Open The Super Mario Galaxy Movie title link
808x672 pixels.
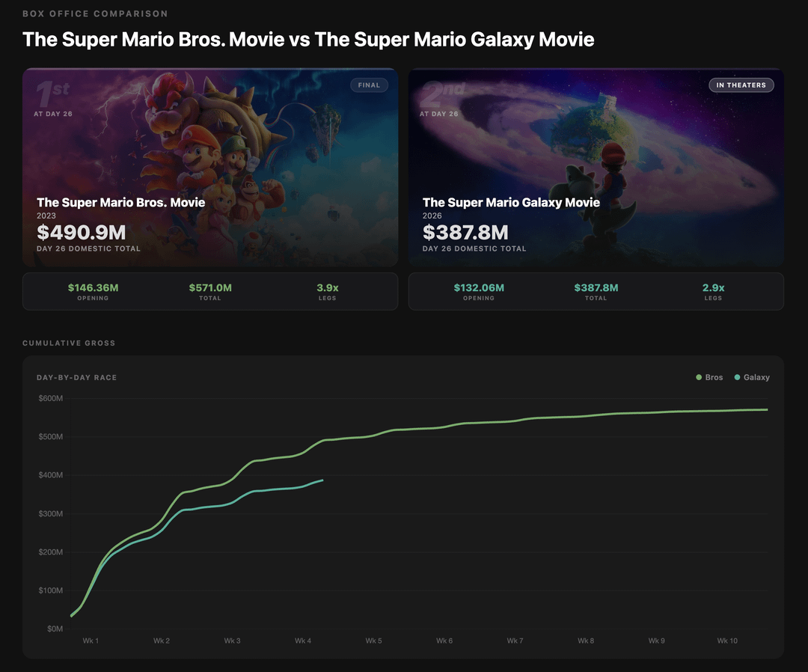click(511, 202)
